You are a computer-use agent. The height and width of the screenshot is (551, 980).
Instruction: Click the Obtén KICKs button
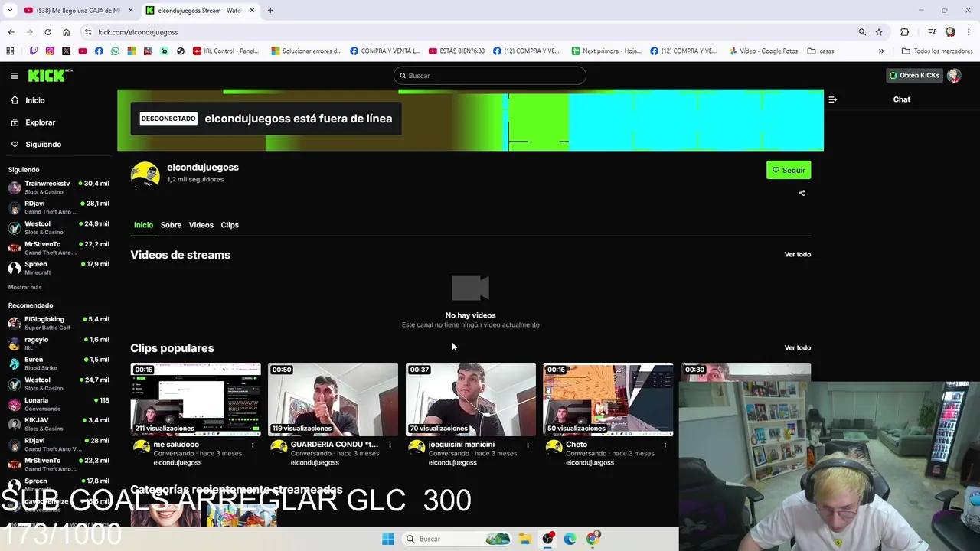pyautogui.click(x=913, y=75)
